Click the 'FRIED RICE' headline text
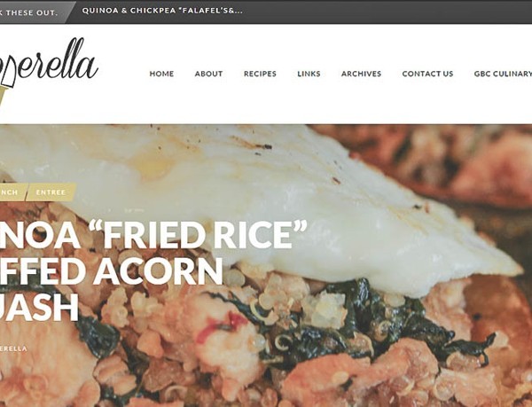This screenshot has width=532, height=407. click(x=198, y=235)
